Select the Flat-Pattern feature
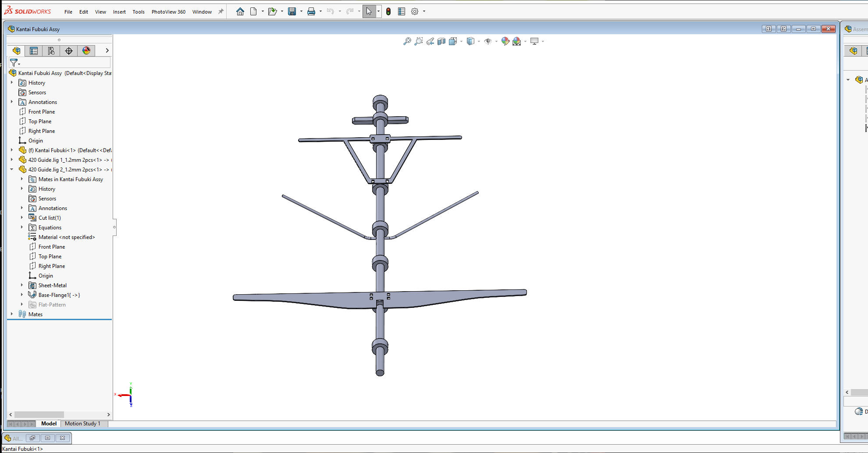The width and height of the screenshot is (868, 453). [52, 305]
